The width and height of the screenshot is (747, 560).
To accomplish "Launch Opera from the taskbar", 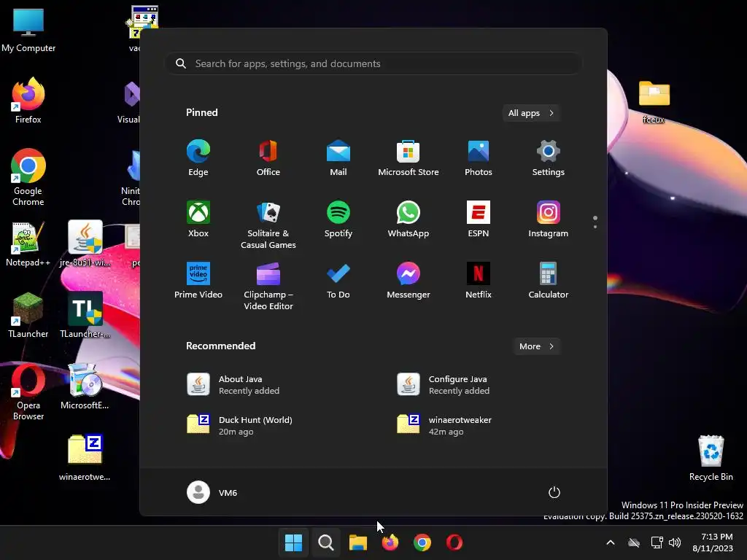I will pos(454,542).
